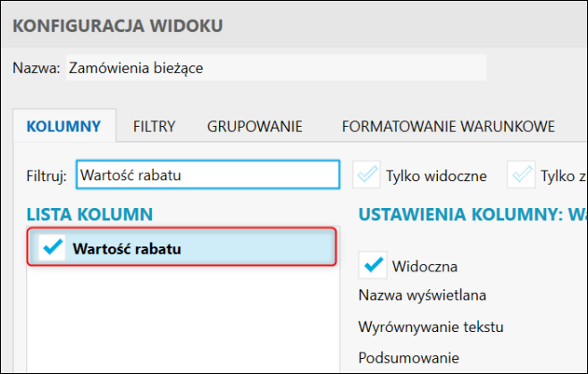This screenshot has width=588, height=374.
Task: Select the KOLUMNY tab
Action: 63,126
